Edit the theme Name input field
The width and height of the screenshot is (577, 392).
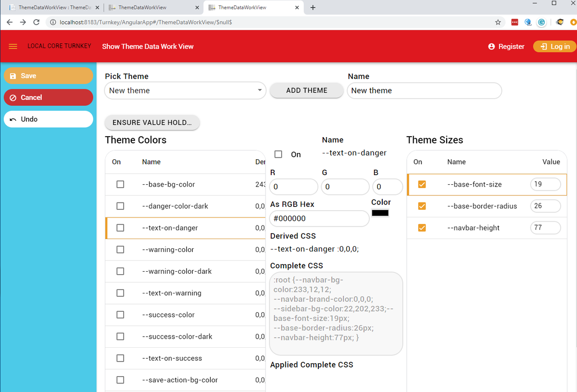424,90
